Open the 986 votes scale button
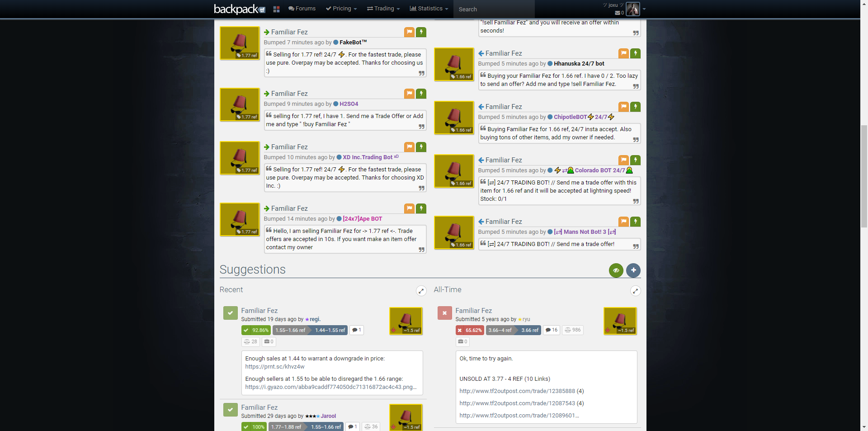868x431 pixels. click(x=573, y=330)
